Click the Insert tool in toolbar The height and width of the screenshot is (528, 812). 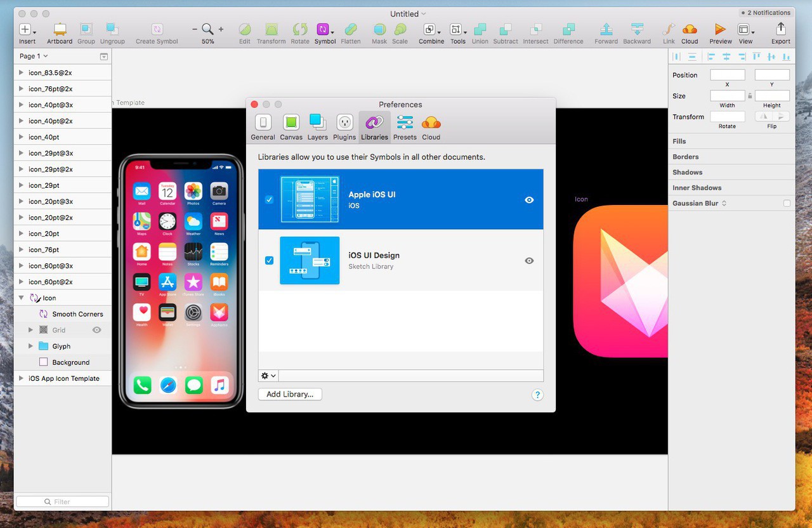pyautogui.click(x=25, y=30)
